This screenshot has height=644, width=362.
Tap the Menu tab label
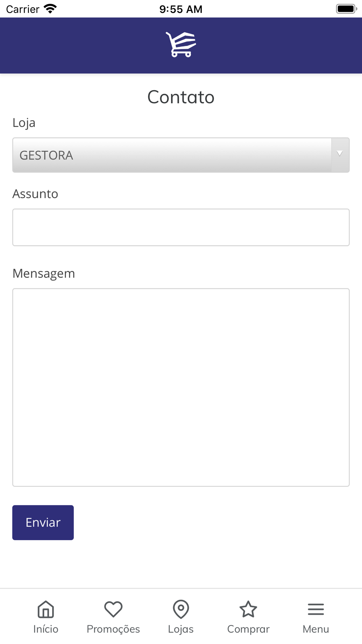click(316, 629)
